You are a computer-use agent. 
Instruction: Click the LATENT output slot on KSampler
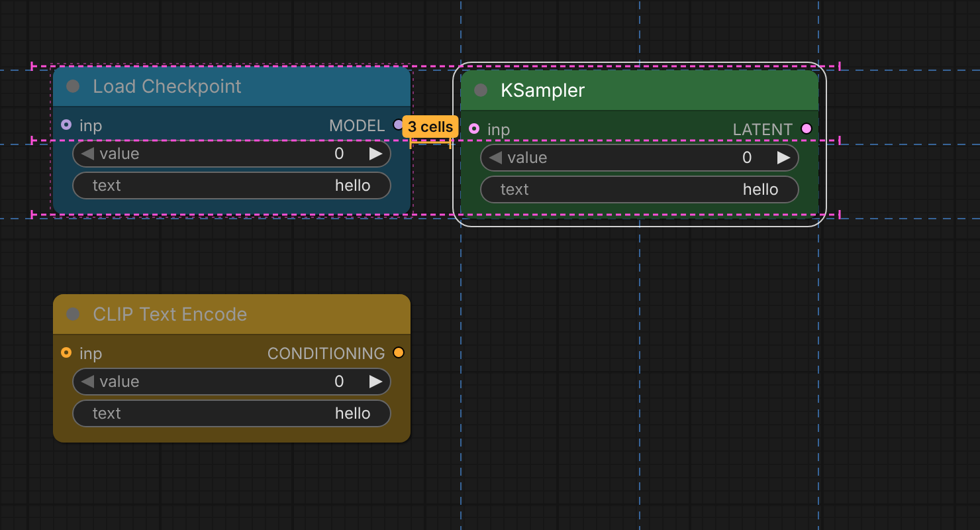[x=806, y=129]
